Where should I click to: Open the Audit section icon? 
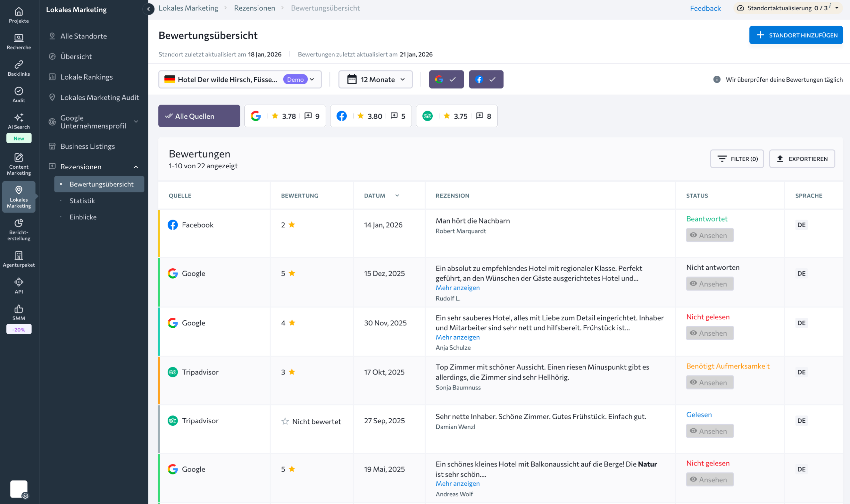19,93
